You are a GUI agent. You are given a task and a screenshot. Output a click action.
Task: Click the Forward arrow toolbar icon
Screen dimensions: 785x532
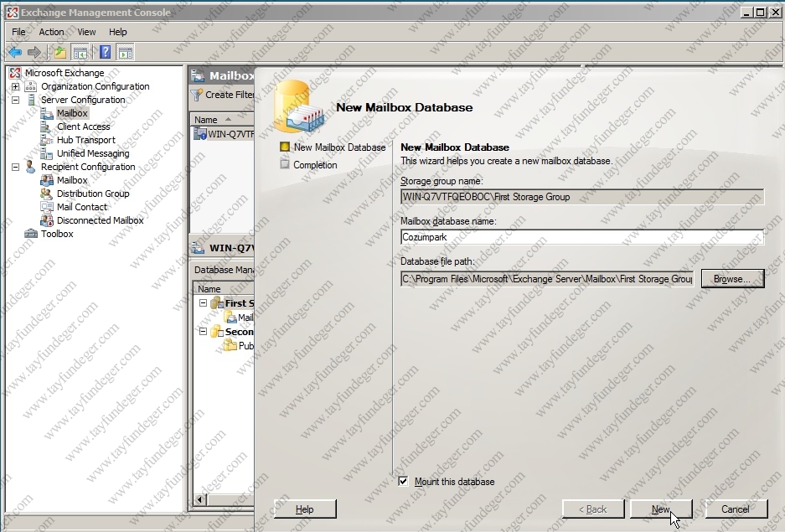[x=34, y=52]
